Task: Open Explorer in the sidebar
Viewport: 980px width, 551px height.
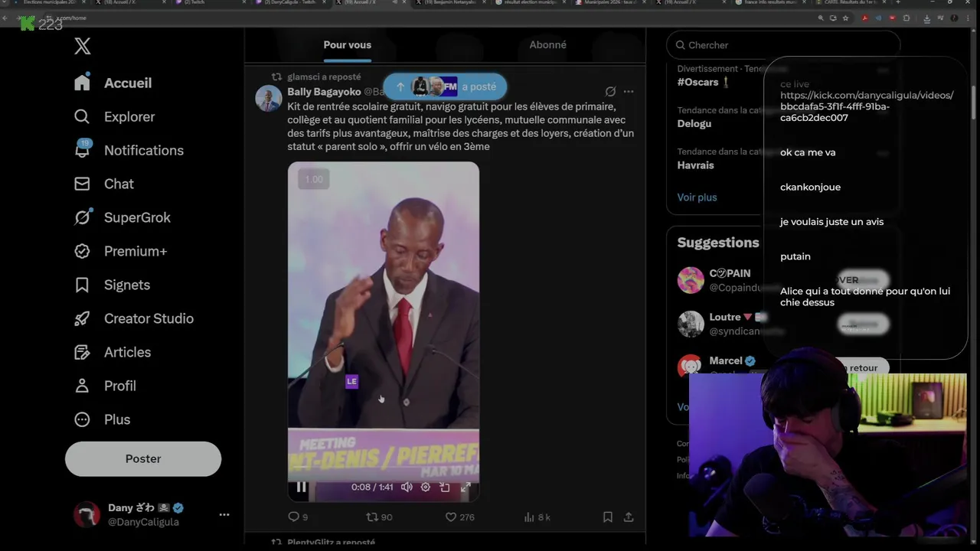Action: [114, 116]
